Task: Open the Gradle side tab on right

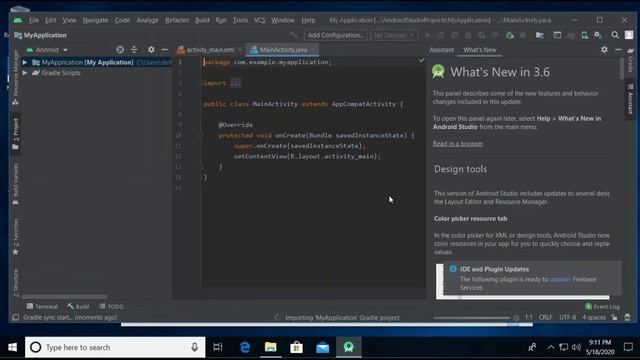Action: tap(630, 61)
